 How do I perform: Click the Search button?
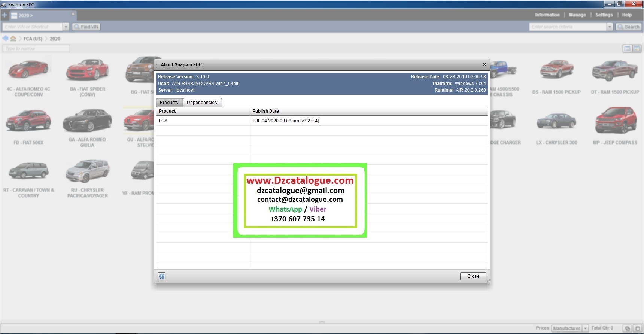point(628,27)
